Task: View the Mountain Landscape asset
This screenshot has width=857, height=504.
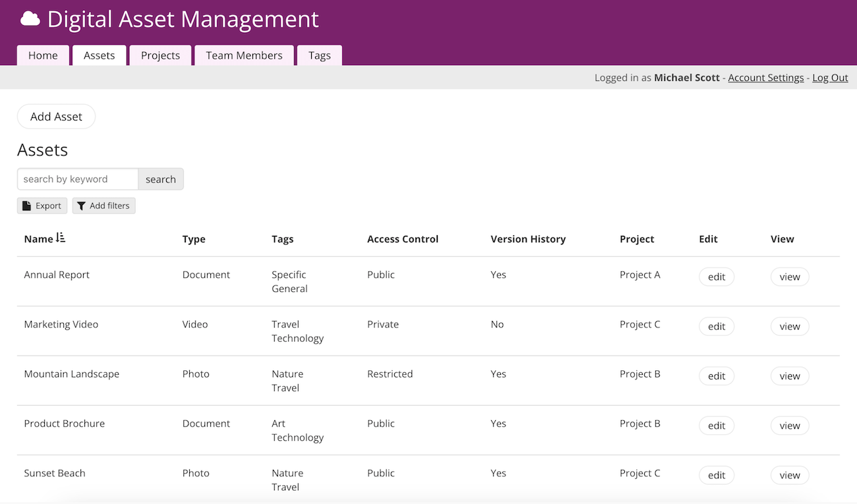Action: [x=790, y=376]
